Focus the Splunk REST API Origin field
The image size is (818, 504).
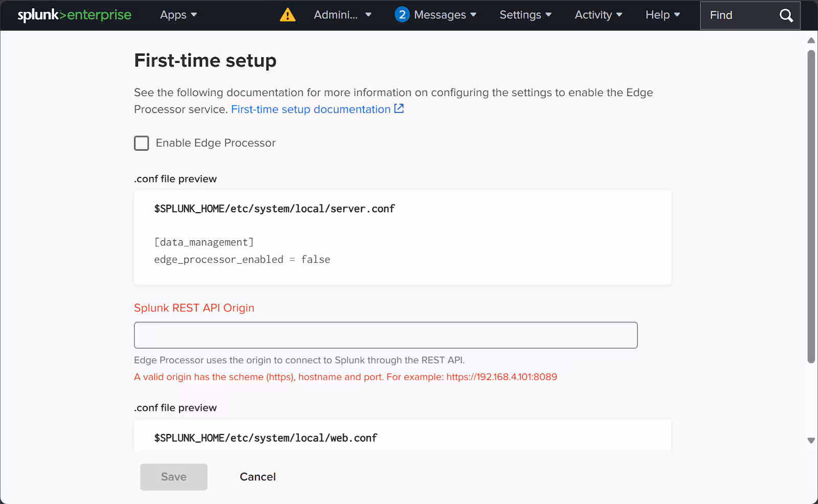385,335
